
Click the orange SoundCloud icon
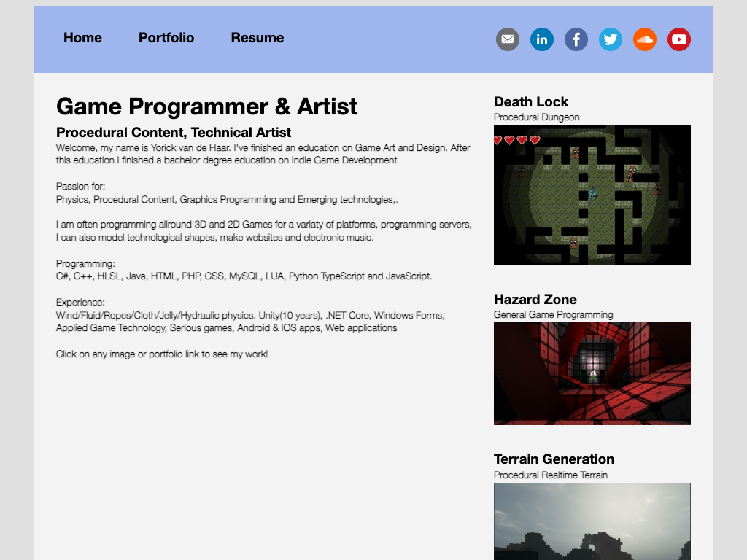point(645,39)
